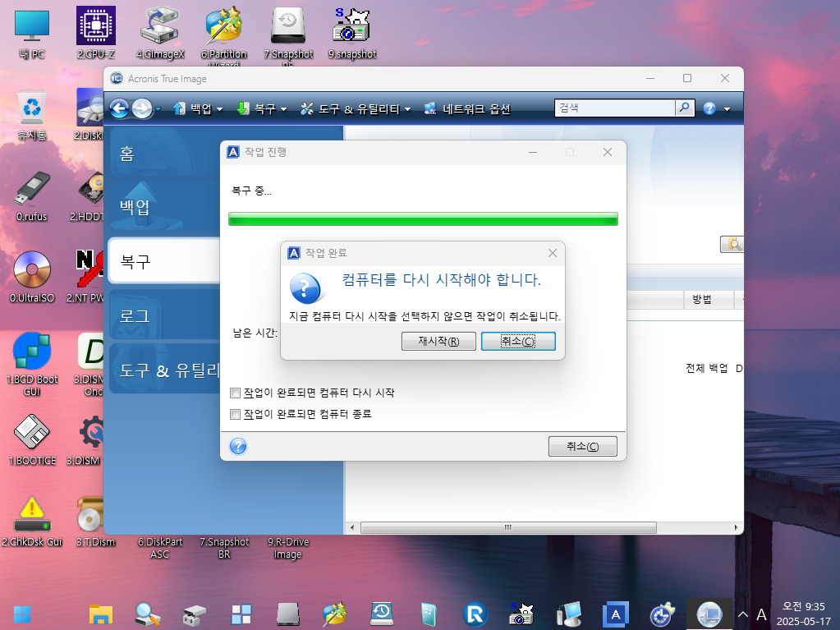Open the Acronis 'A' taskbar icon
The image size is (840, 630).
point(616,614)
